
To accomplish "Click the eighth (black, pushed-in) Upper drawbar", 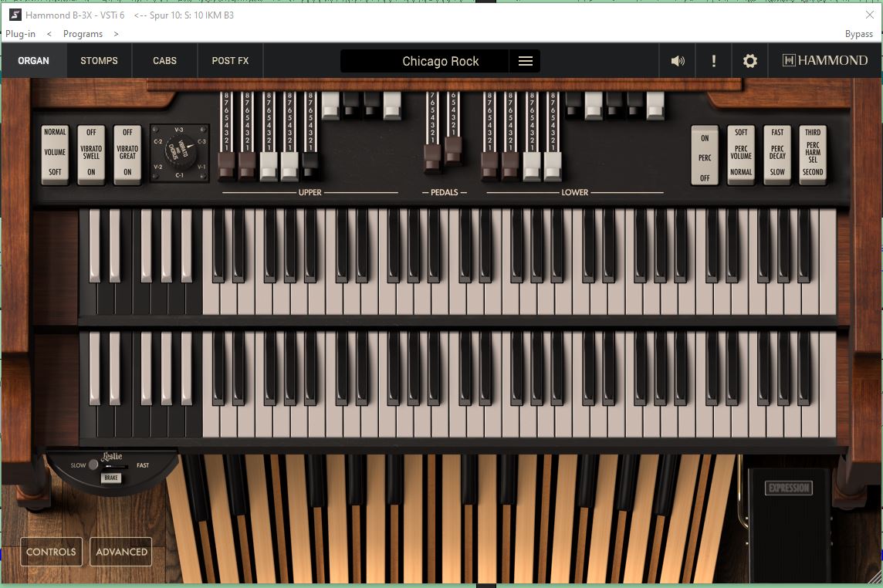I will 372,105.
